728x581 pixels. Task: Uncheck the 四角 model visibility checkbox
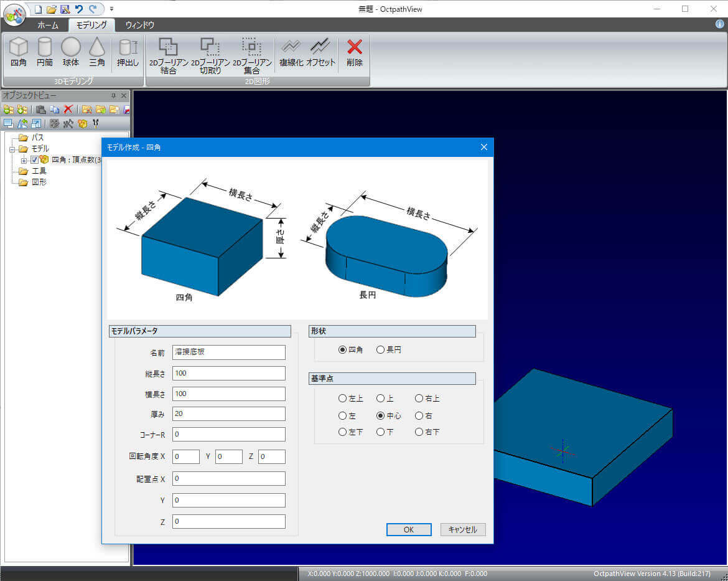pos(35,160)
